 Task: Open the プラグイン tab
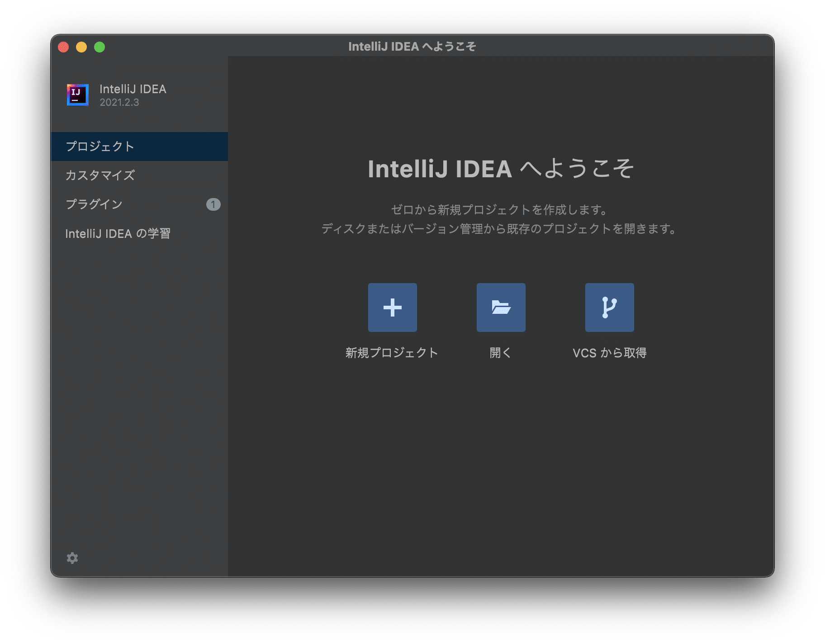point(139,204)
